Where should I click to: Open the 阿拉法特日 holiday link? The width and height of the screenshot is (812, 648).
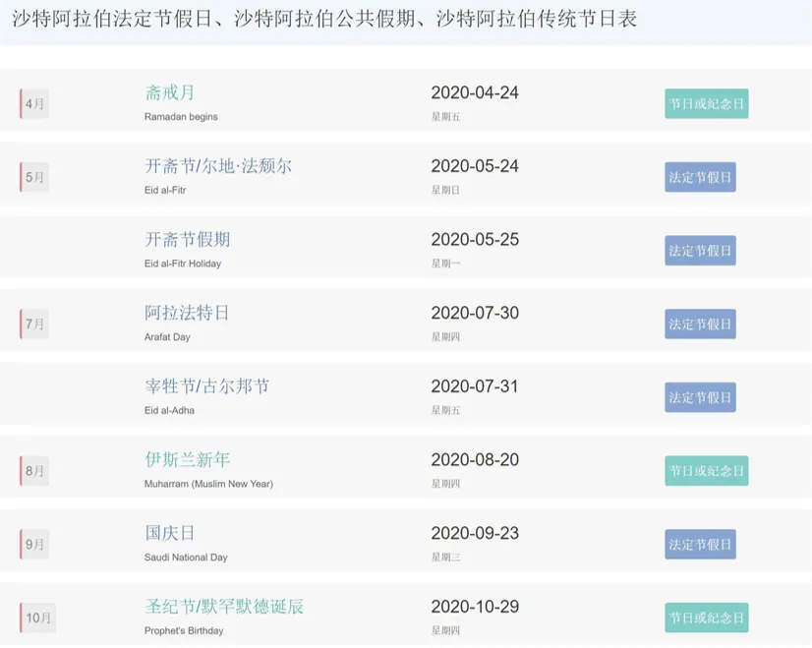[x=187, y=313]
